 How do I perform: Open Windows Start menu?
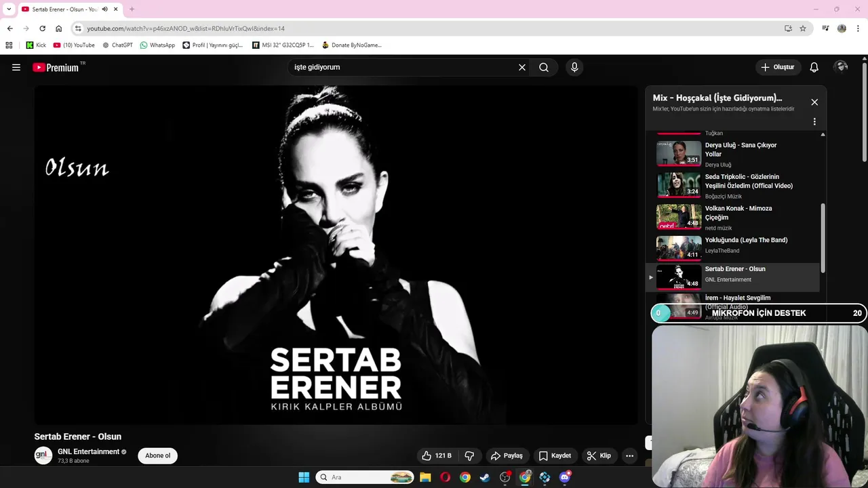click(304, 477)
